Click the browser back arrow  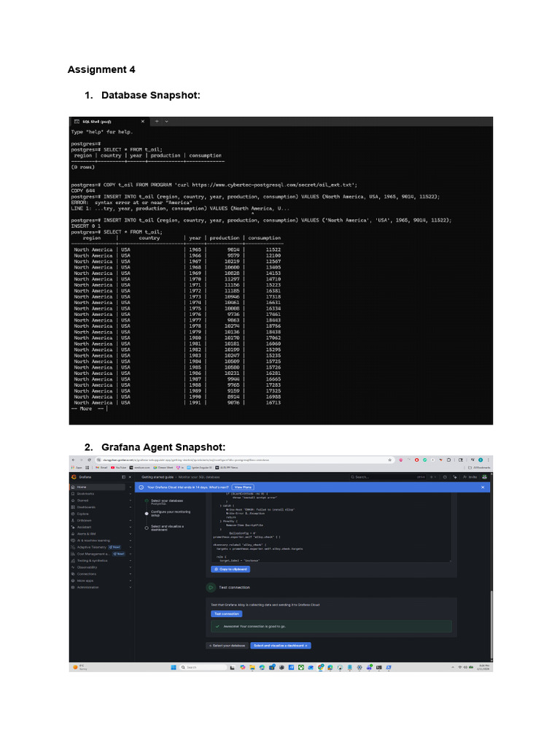tap(74, 460)
